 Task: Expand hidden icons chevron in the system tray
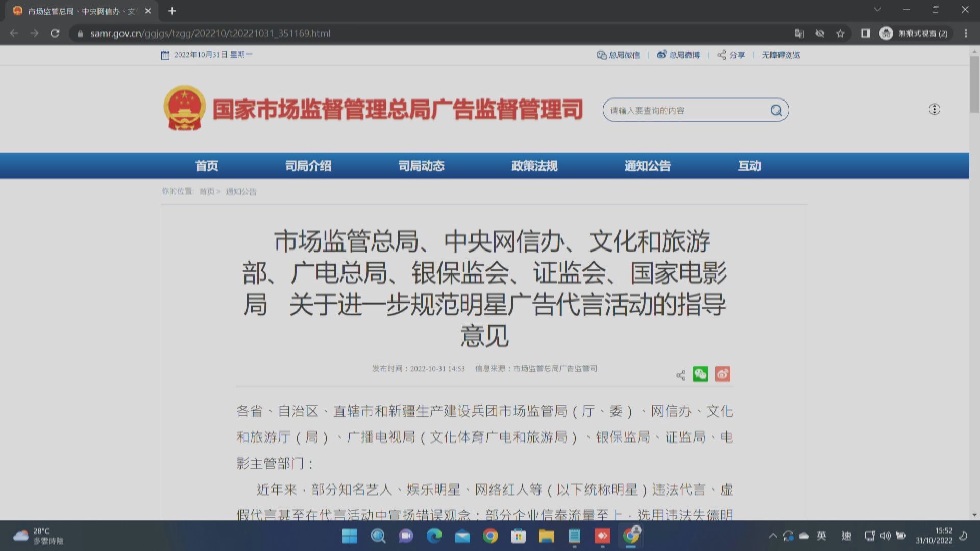[x=773, y=536]
